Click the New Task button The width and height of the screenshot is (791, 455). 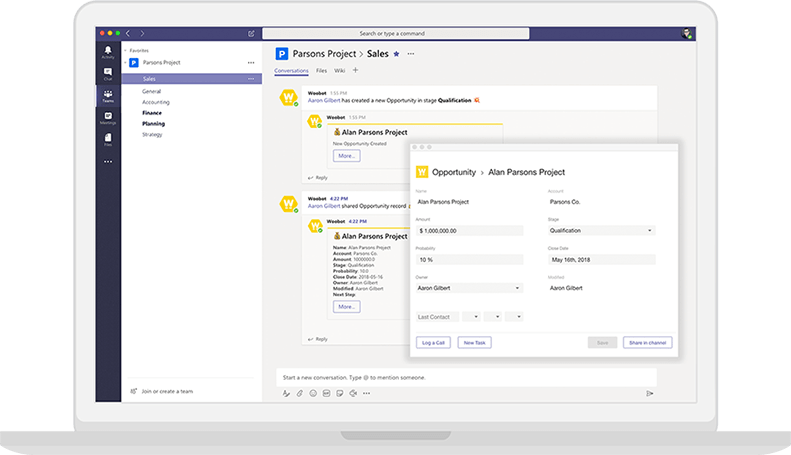click(474, 343)
